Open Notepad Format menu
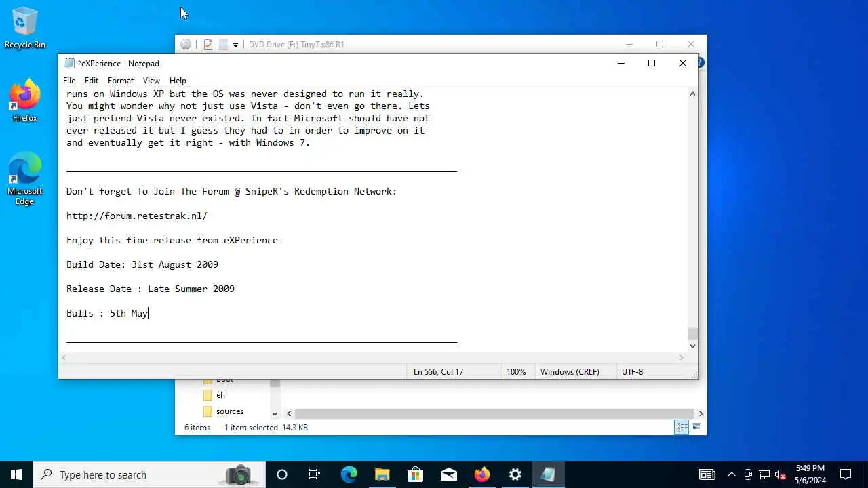The width and height of the screenshot is (868, 488). click(x=121, y=80)
